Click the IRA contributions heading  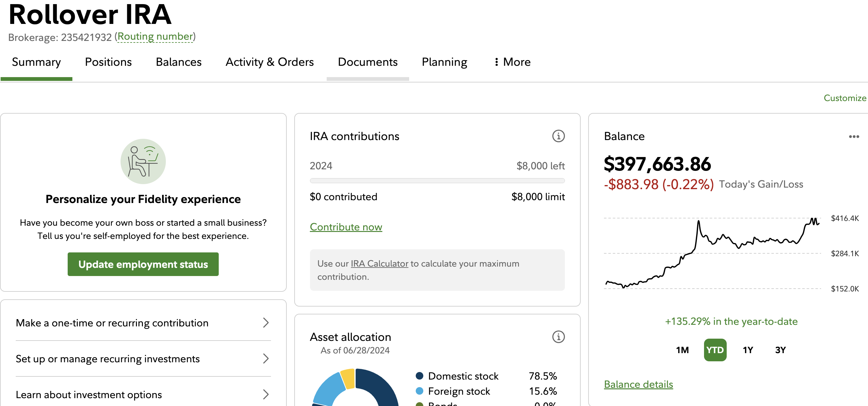(x=354, y=136)
